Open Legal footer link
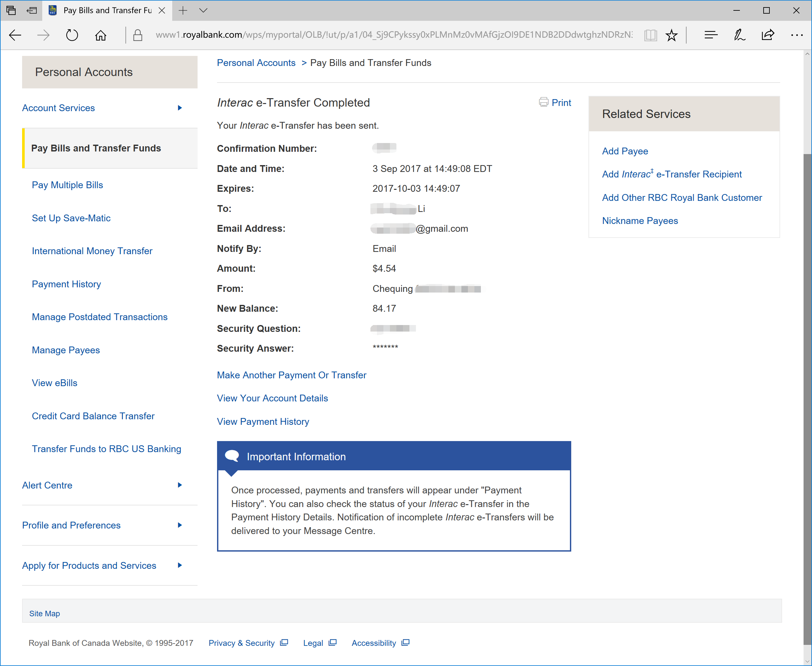 (313, 643)
